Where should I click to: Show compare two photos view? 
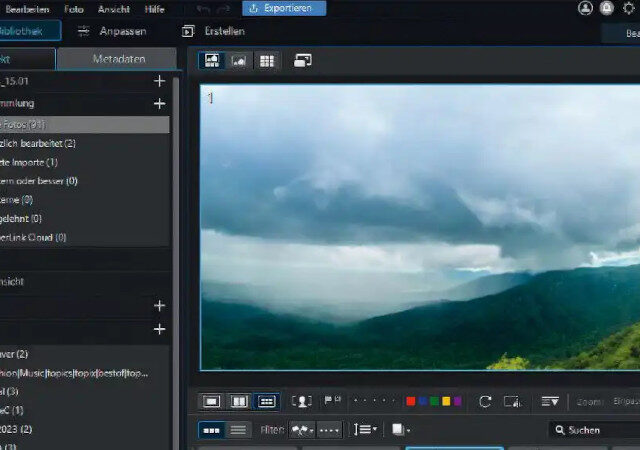239,401
